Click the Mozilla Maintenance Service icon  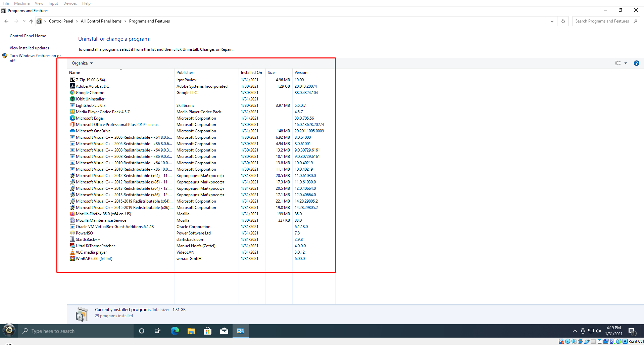coord(72,220)
